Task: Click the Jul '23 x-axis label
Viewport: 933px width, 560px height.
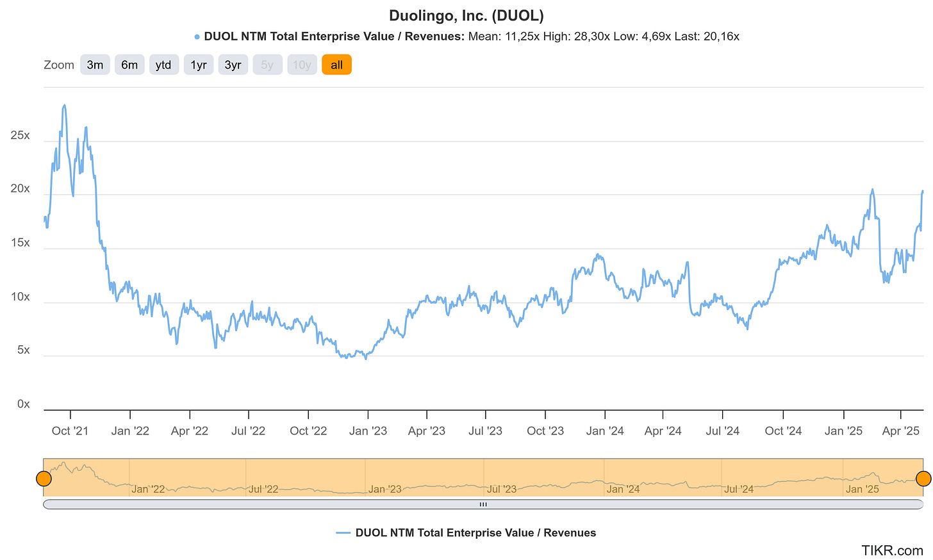Action: tap(485, 431)
